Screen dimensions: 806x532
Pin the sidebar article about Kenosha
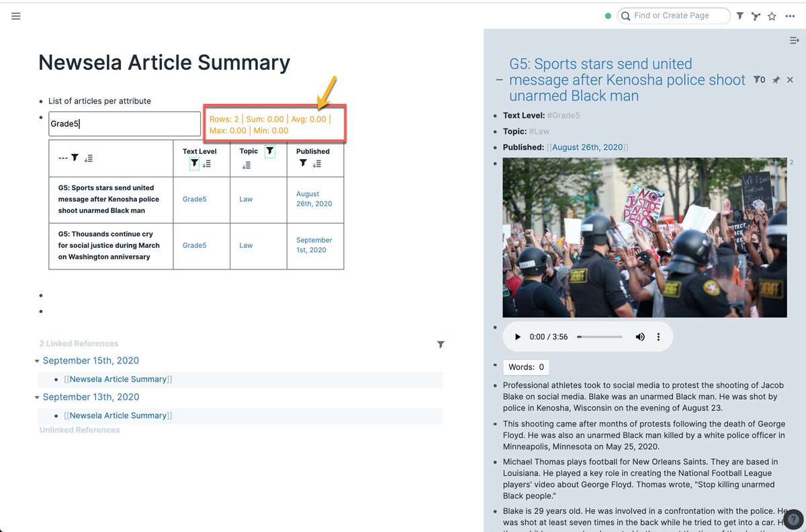pos(776,79)
